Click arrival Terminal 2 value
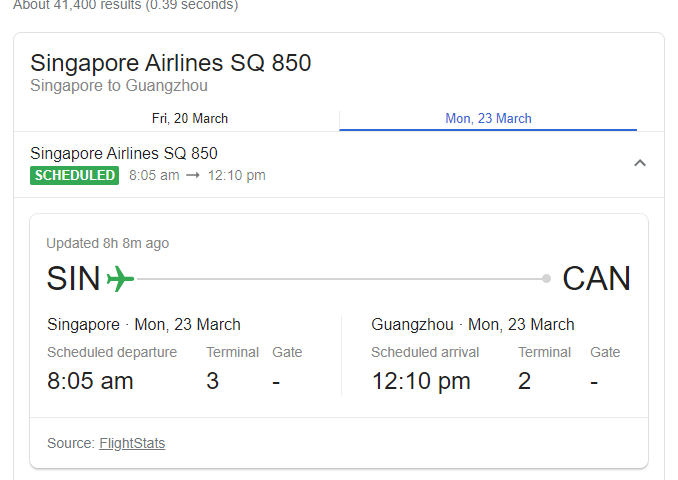The image size is (678, 480). pyautogui.click(x=525, y=381)
